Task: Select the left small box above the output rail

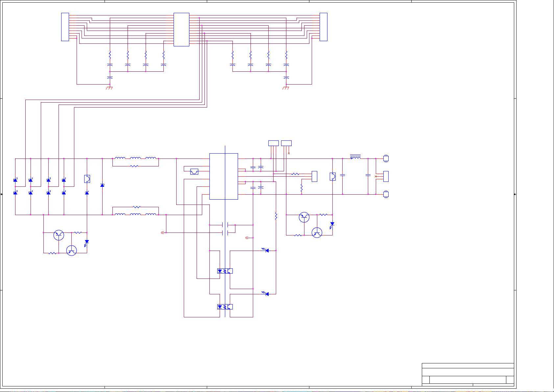Action: click(274, 143)
